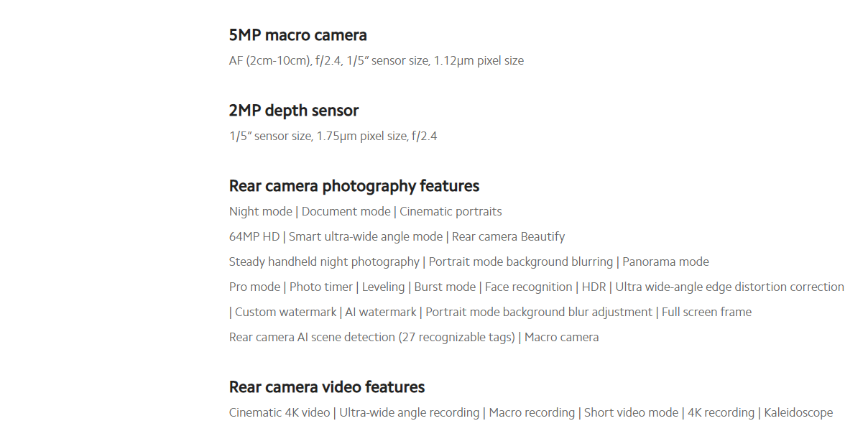Click the Full screen frame text
Image resolution: width=868 pixels, height=426 pixels.
(x=706, y=312)
